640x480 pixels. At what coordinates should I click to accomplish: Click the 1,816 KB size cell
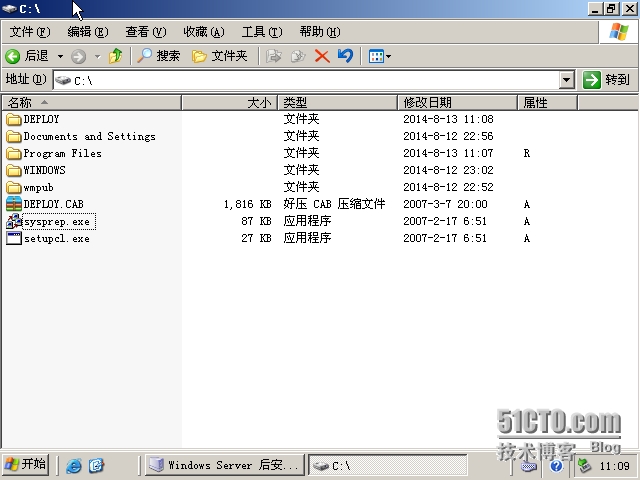tap(247, 204)
